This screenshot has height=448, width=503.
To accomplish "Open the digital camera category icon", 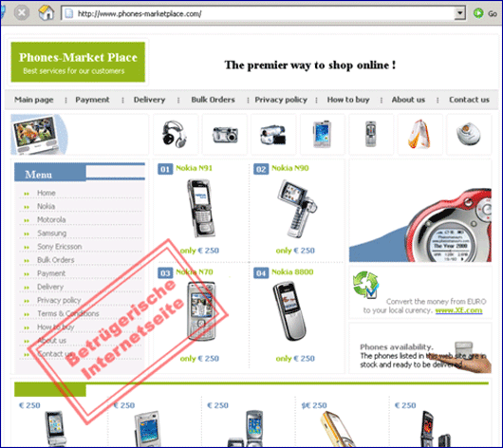I will point(225,135).
